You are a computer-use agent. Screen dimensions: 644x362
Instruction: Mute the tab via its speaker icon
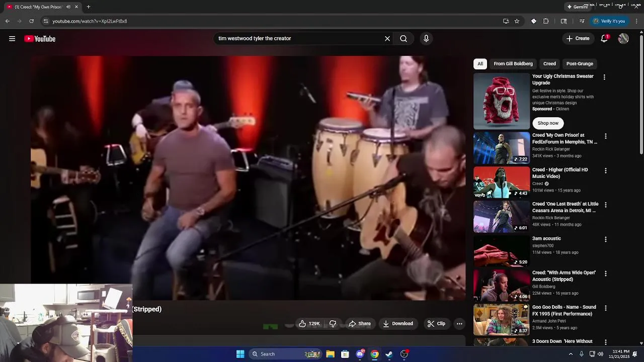point(68,7)
